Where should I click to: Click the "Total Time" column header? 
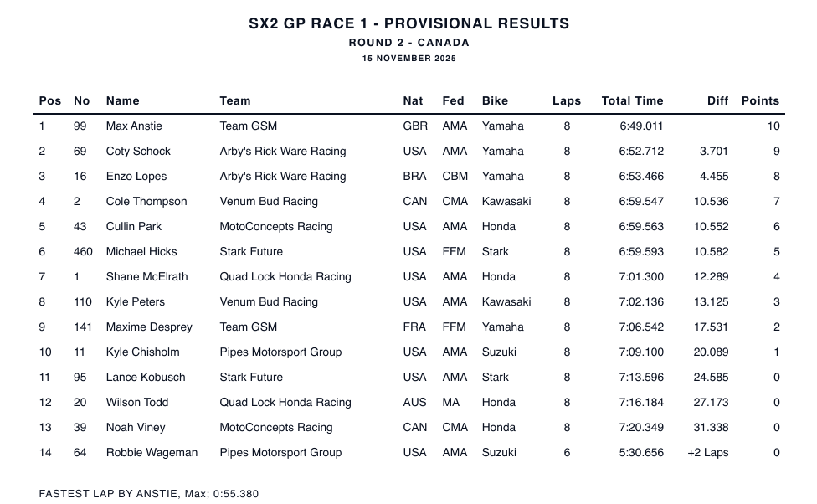632,100
